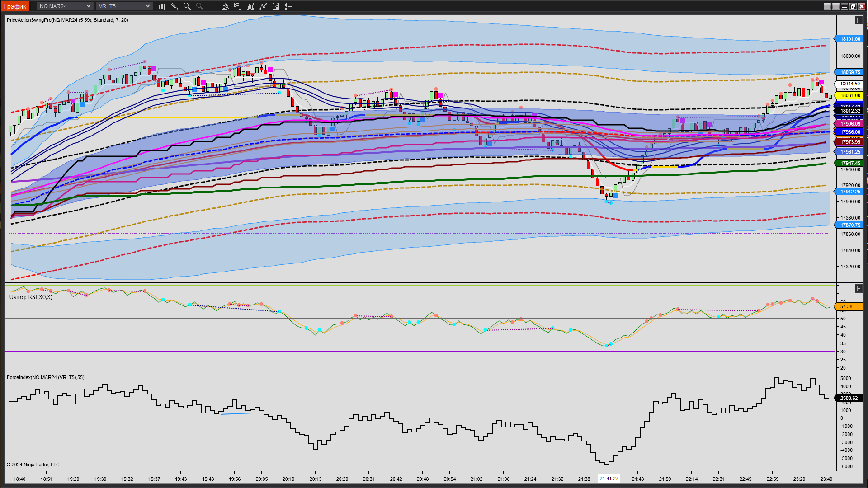868x488 pixels.
Task: Click the 20:10 time axis label
Action: (x=288, y=479)
